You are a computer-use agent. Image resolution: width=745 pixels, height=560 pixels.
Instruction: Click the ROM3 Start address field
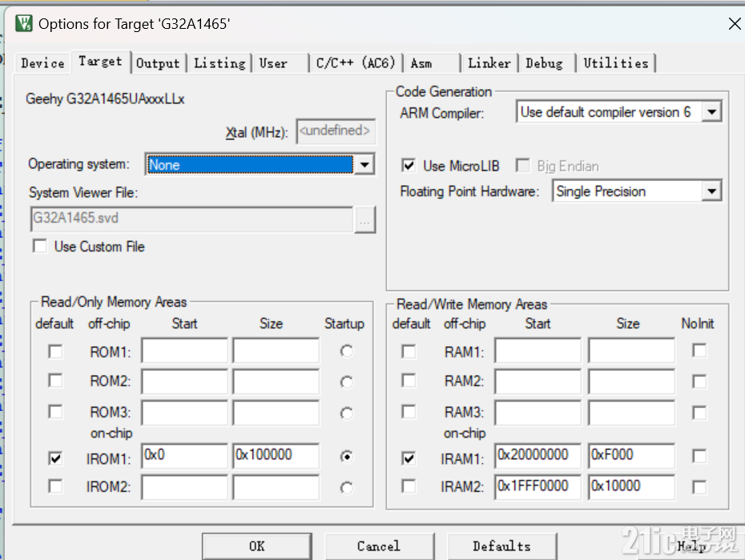tap(184, 413)
